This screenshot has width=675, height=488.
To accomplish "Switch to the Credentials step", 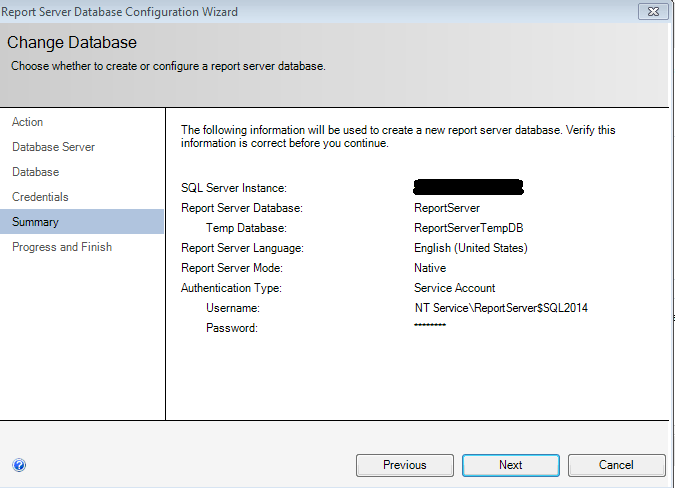I will [x=40, y=197].
